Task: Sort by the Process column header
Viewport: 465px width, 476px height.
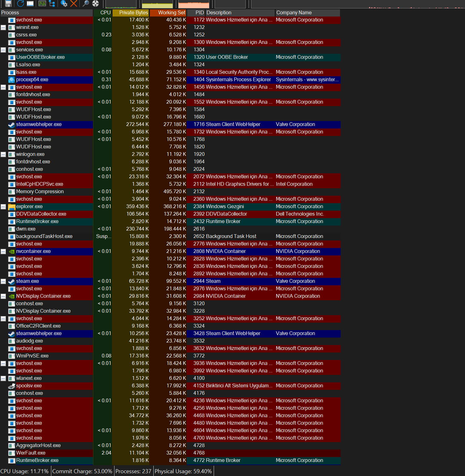Action: click(46, 13)
